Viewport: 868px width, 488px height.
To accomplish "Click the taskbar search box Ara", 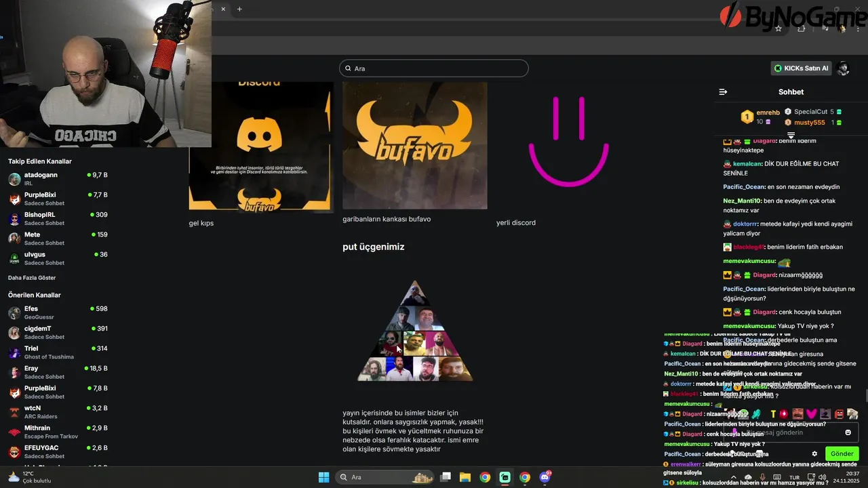I will (385, 477).
